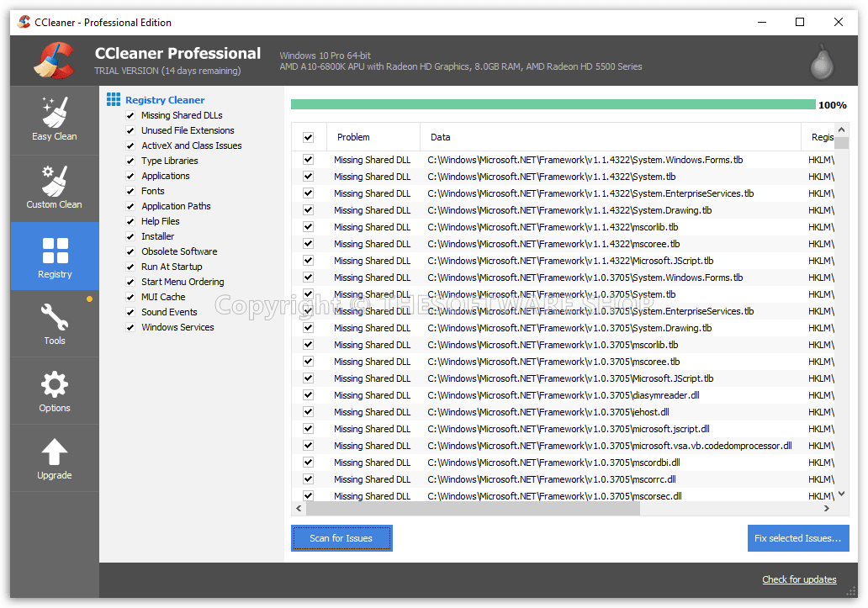Image resolution: width=868 pixels, height=608 pixels.
Task: Uncheck the iehost.dll row checkbox
Action: [x=309, y=411]
